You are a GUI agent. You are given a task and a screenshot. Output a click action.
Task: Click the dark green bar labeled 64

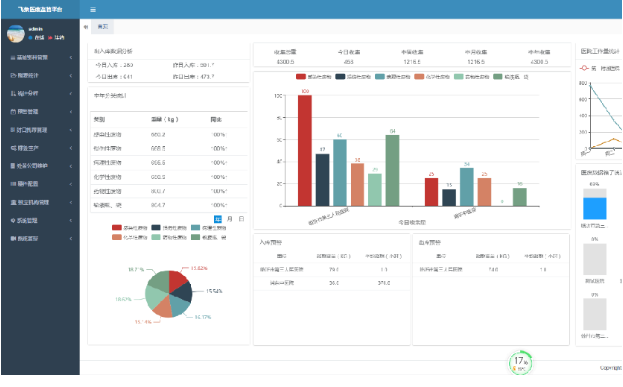393,170
